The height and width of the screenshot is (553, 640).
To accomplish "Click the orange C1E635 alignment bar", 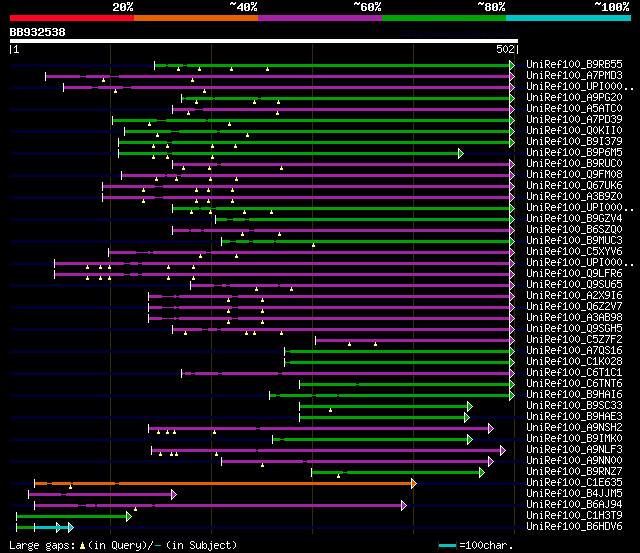I will pyautogui.click(x=223, y=484).
